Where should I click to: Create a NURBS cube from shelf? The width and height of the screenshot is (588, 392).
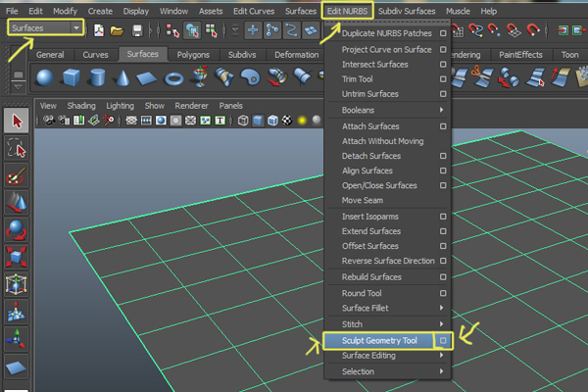click(71, 78)
